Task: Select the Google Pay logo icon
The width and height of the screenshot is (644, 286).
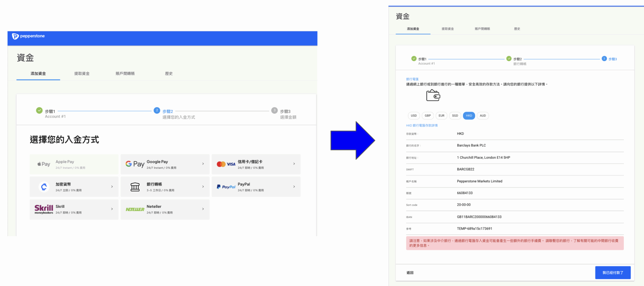Action: (135, 164)
